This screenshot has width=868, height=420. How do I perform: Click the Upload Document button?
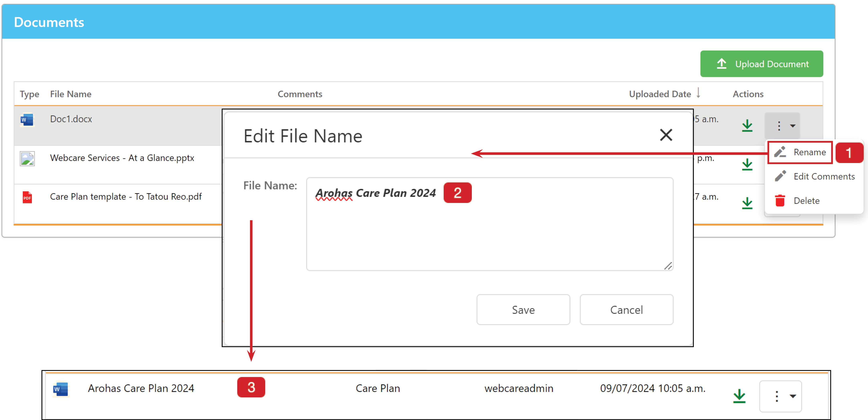point(761,64)
